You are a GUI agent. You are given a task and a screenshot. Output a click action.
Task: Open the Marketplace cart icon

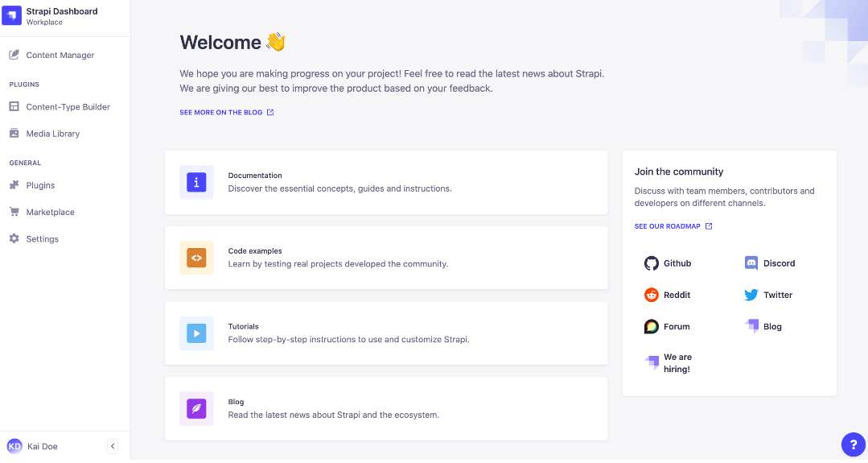click(14, 212)
